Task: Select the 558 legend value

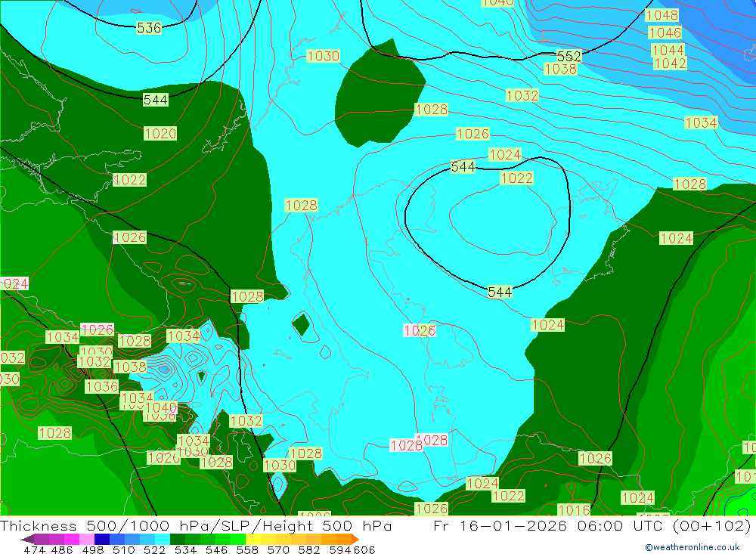Action: (247, 549)
